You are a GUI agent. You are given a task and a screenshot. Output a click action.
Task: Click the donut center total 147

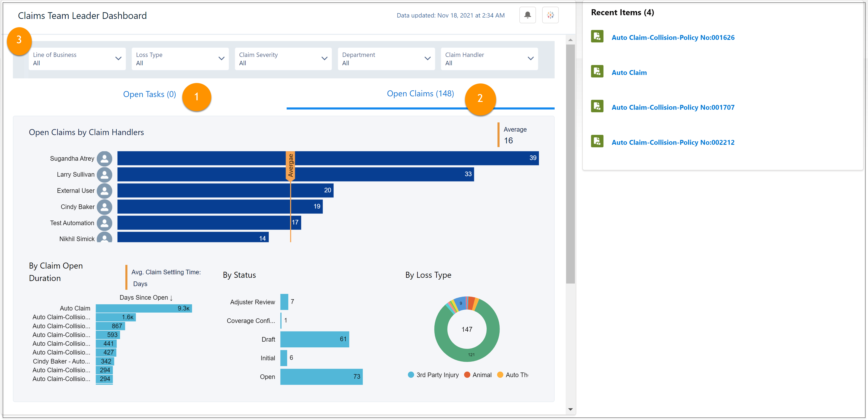(x=467, y=329)
